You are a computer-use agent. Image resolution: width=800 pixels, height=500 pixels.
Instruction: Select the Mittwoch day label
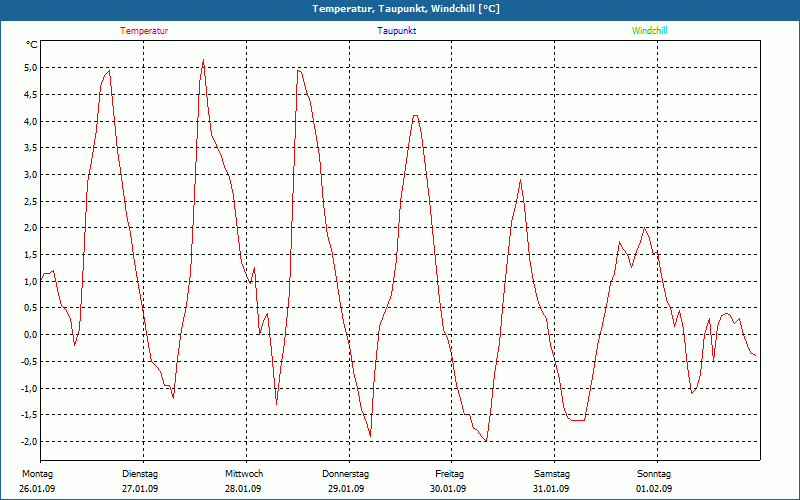(x=244, y=474)
